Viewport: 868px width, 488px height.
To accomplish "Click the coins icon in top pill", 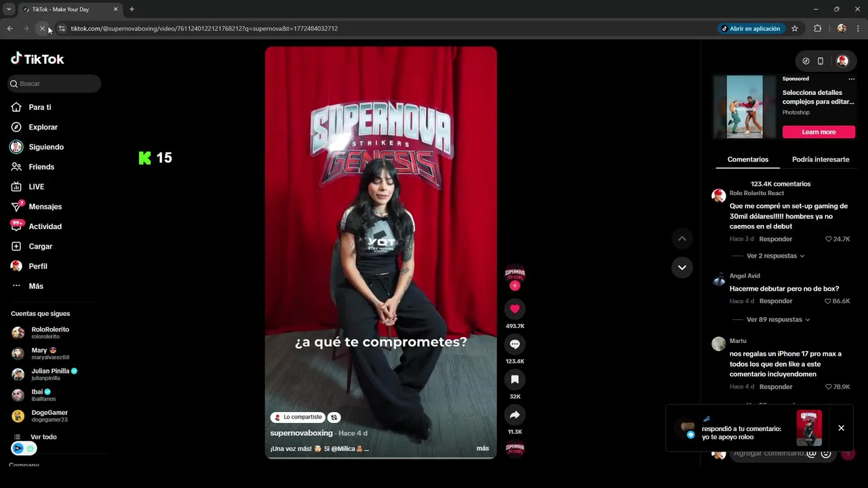I will point(806,61).
